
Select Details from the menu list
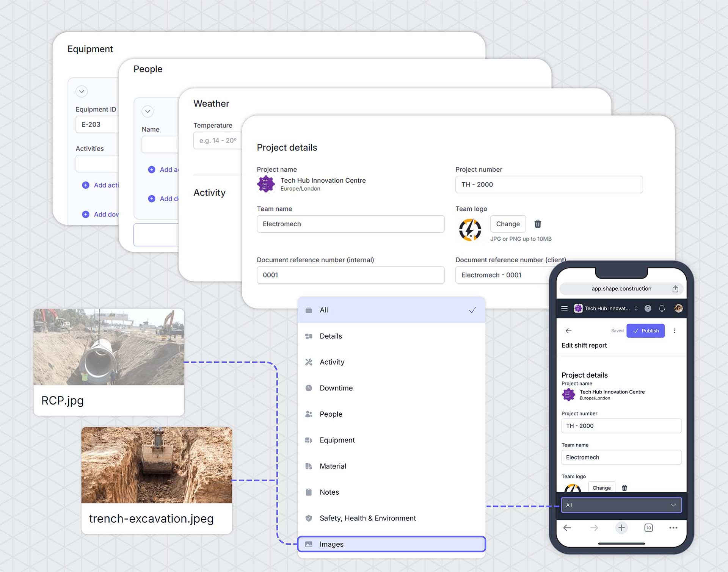coord(331,336)
